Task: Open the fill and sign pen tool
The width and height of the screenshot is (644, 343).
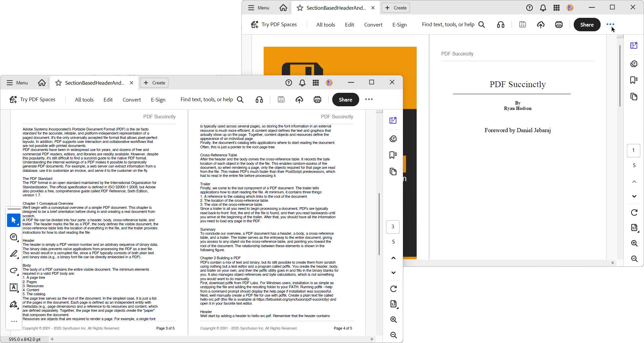Action: click(14, 304)
